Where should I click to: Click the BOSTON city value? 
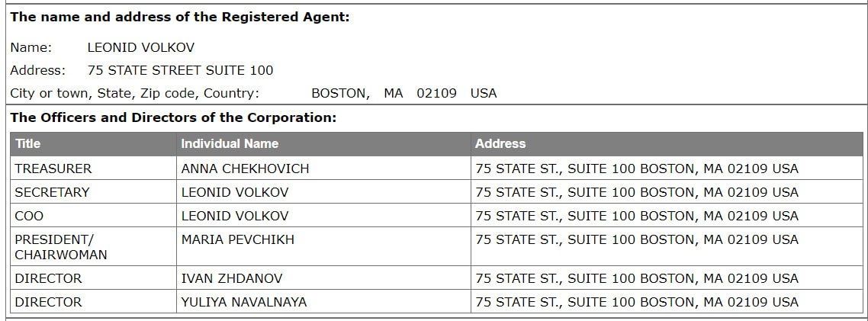340,94
